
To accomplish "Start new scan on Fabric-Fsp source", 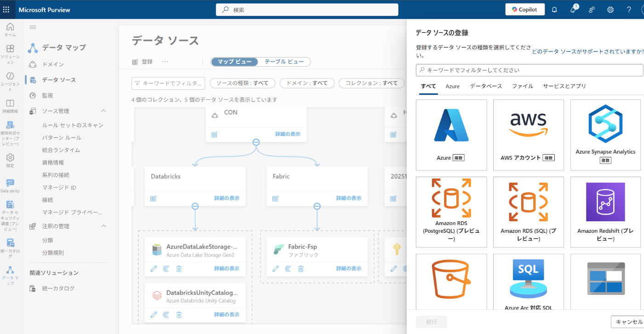I will coord(288,269).
